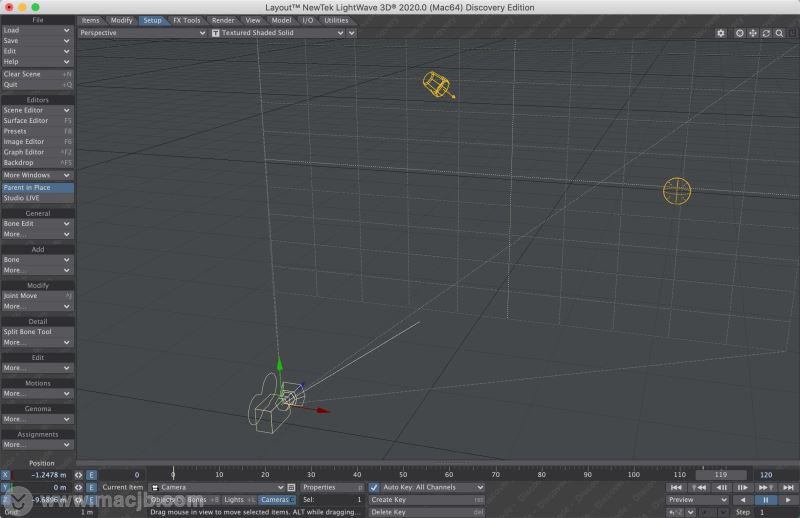Click the center view target icon
The width and height of the screenshot is (800, 518).
[x=740, y=33]
